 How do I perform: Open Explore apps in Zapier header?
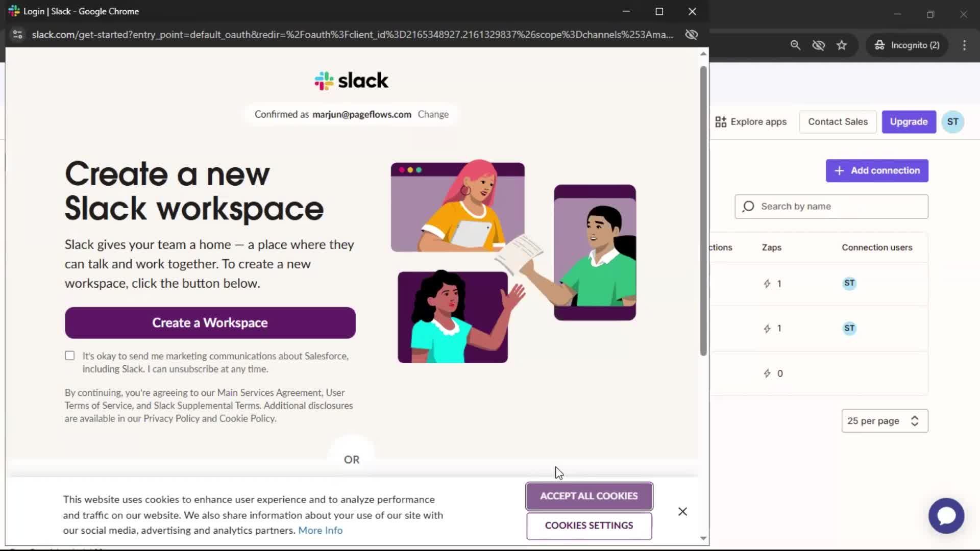pyautogui.click(x=751, y=122)
